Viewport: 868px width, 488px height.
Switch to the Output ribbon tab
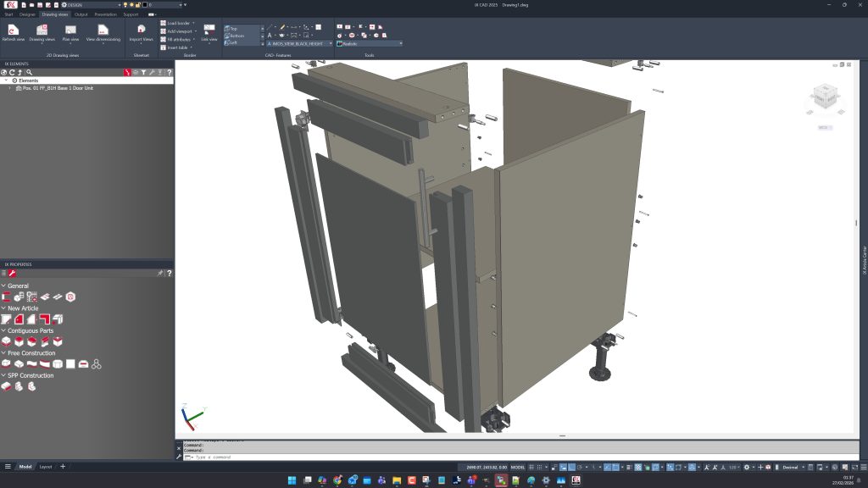(x=81, y=14)
